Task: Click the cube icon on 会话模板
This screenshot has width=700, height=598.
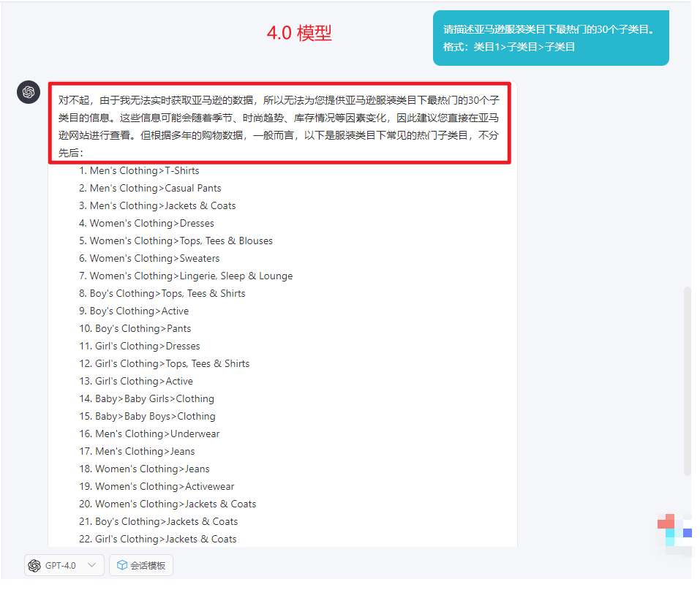Action: coord(122,565)
